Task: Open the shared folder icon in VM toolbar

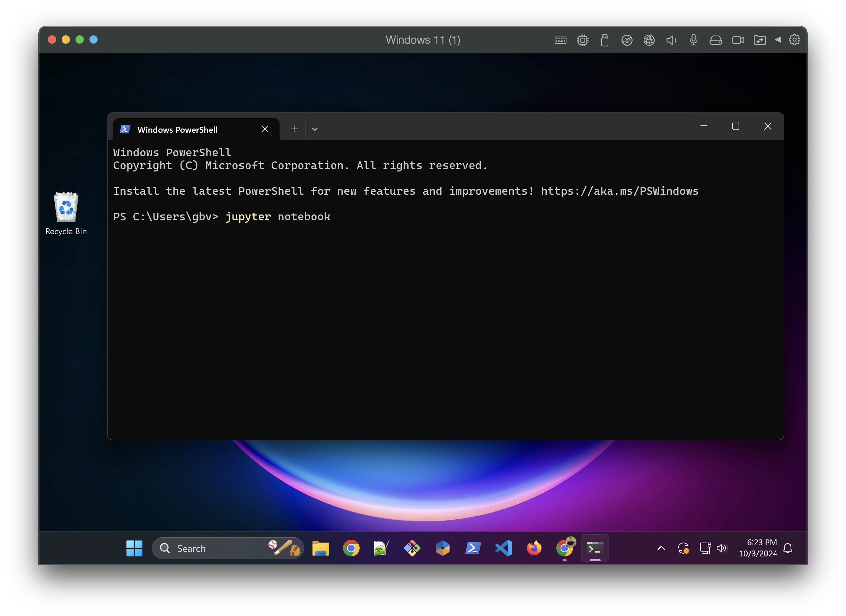Action: tap(760, 40)
